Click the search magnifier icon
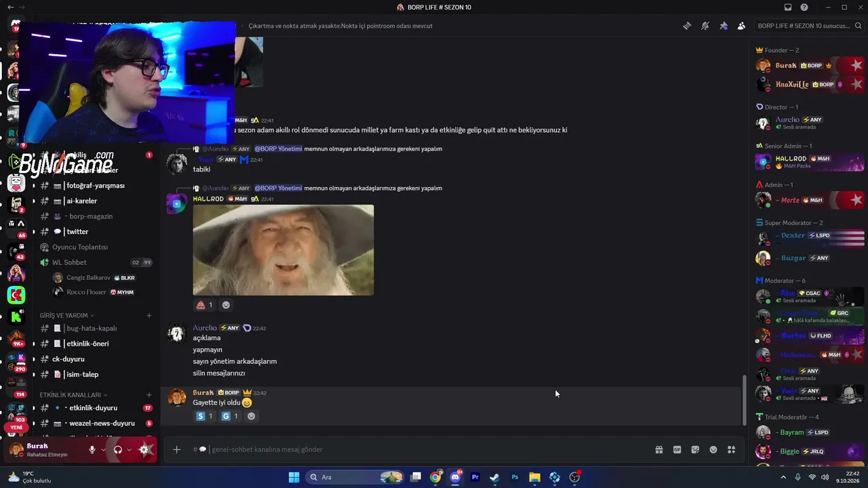This screenshot has height=488, width=868. point(859,26)
